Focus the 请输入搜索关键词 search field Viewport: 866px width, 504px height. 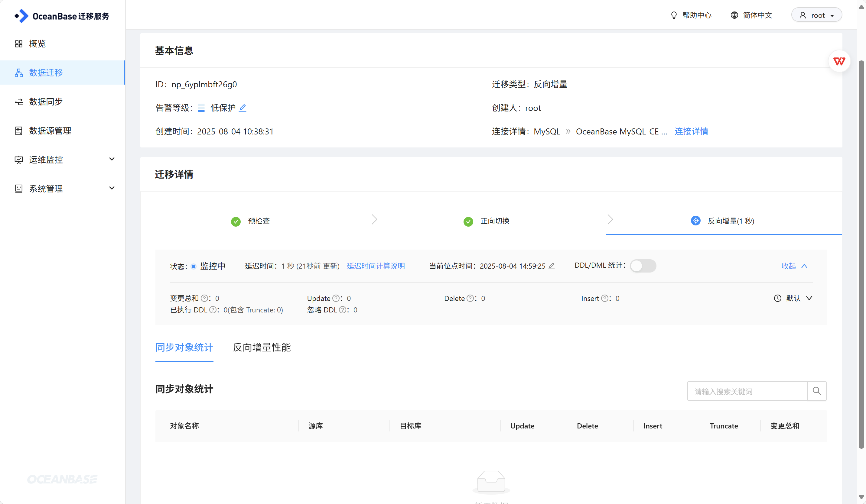click(x=747, y=391)
